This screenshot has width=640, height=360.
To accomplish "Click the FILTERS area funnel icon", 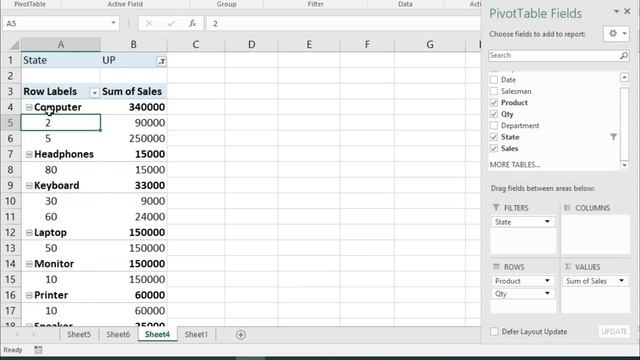I will tap(496, 208).
